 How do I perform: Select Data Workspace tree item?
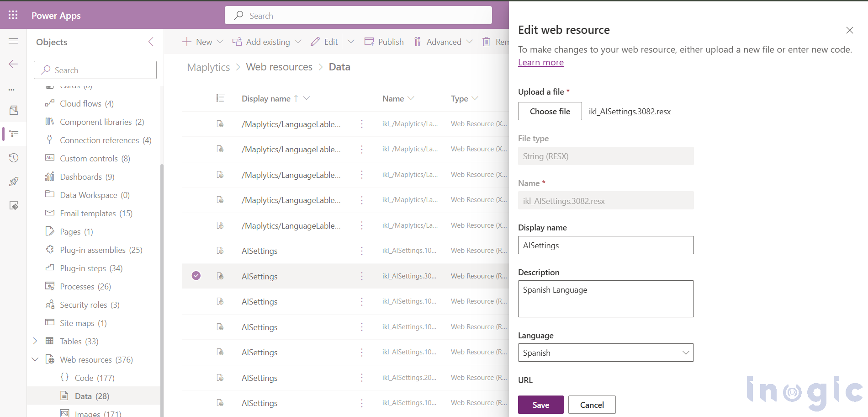[x=95, y=195]
